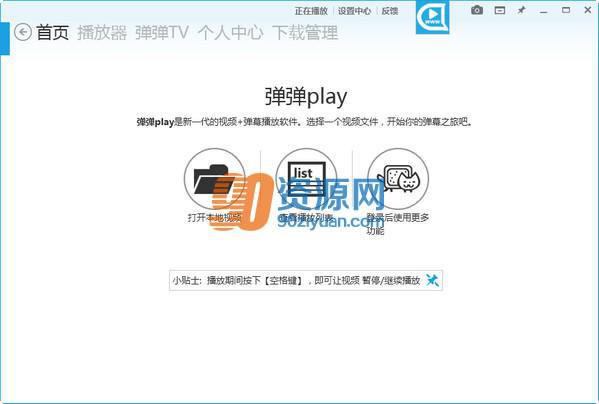Click the 小贴士 tip text box
This screenshot has height=404, width=599.
coord(306,280)
